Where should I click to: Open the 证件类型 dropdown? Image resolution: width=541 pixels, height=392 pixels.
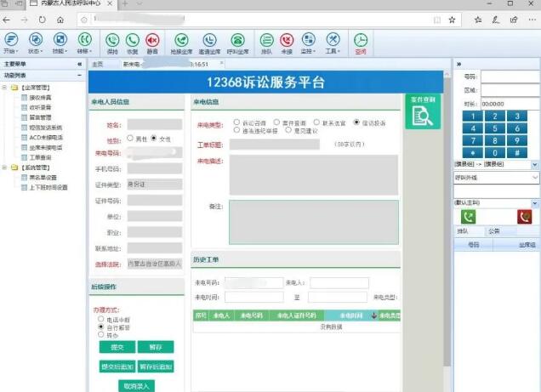[155, 185]
